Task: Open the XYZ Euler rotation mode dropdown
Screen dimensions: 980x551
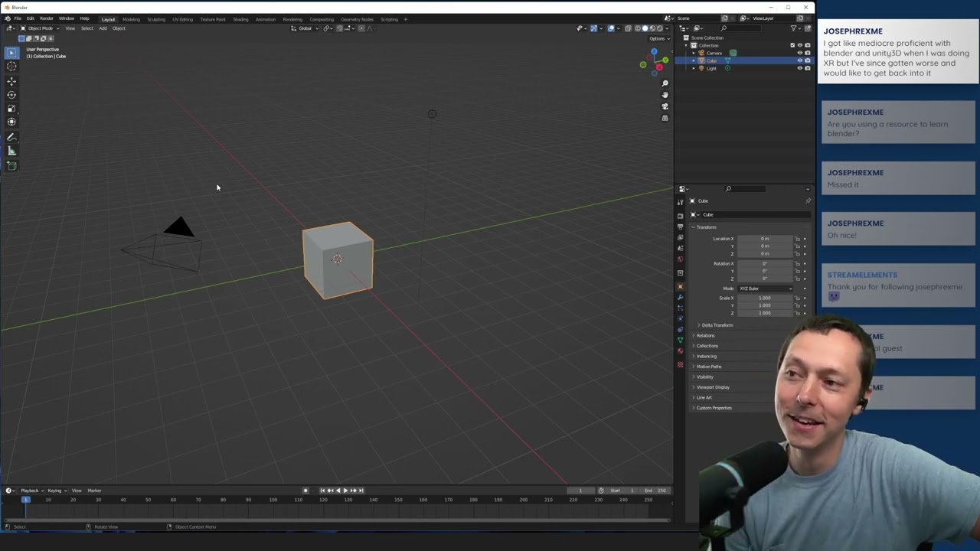Action: pyautogui.click(x=765, y=289)
